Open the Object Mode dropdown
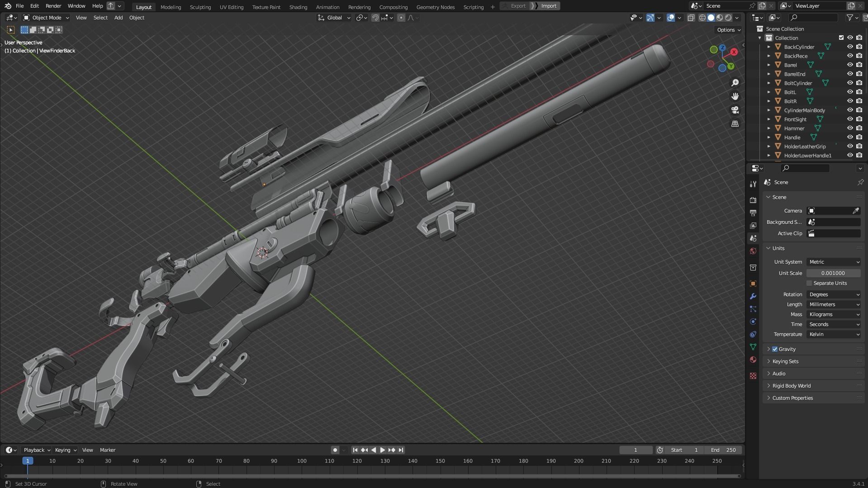Viewport: 868px width, 488px height. click(x=46, y=18)
